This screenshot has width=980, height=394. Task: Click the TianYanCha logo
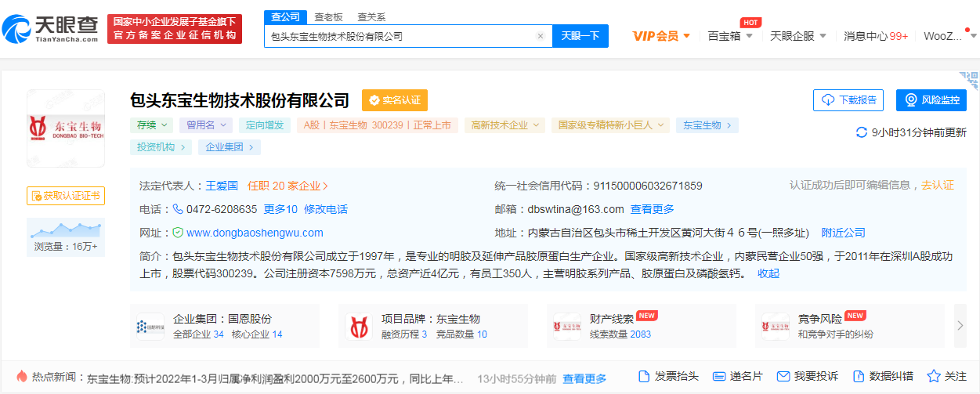[x=51, y=29]
